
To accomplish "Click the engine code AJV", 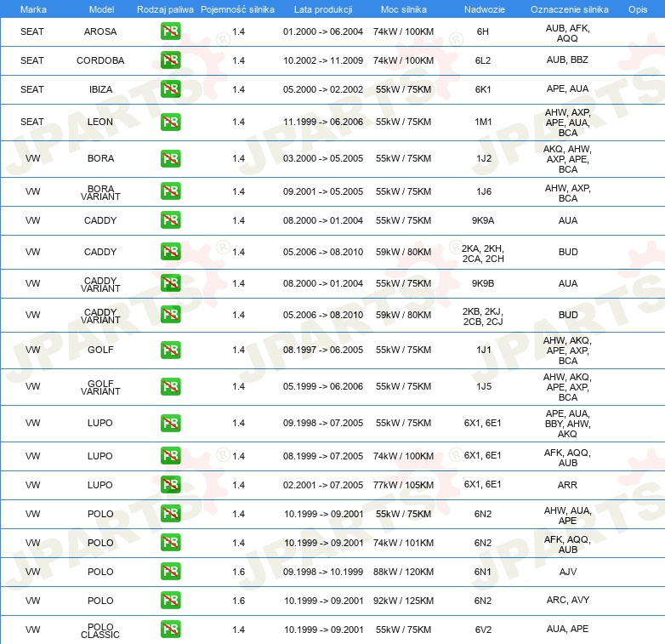I will pyautogui.click(x=568, y=572).
